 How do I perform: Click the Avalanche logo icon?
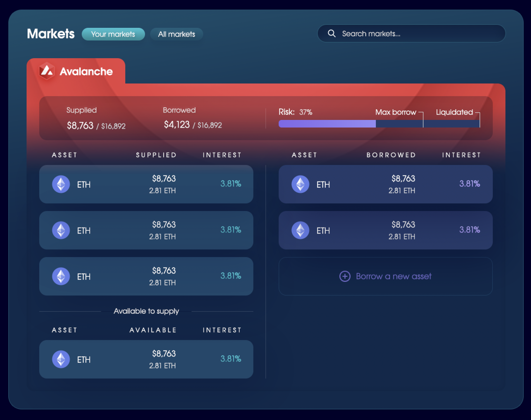[47, 71]
